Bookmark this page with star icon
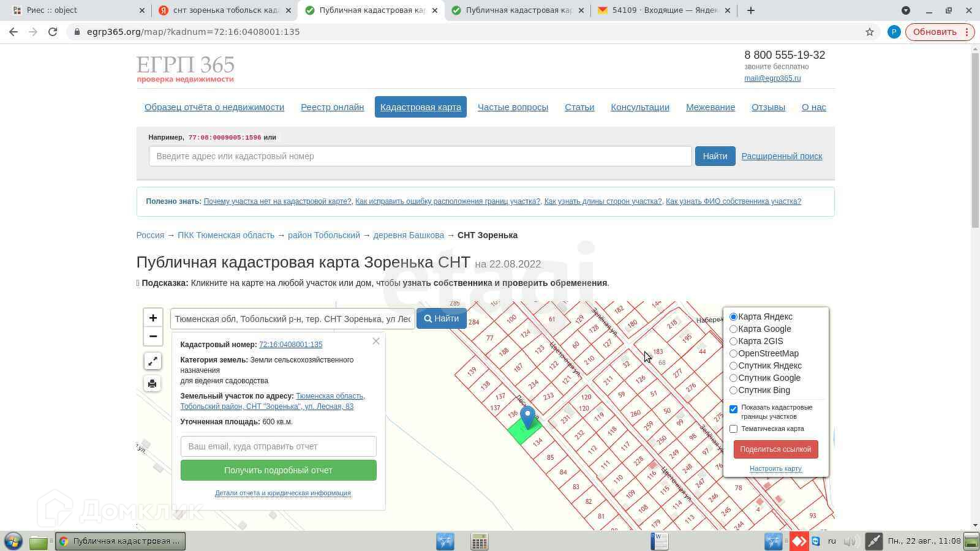 869,32
